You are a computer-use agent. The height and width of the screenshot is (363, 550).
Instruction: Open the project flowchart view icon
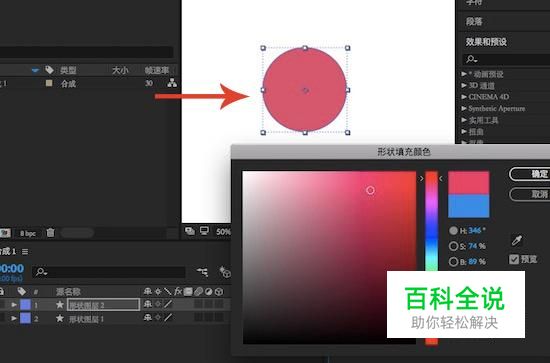tap(172, 83)
